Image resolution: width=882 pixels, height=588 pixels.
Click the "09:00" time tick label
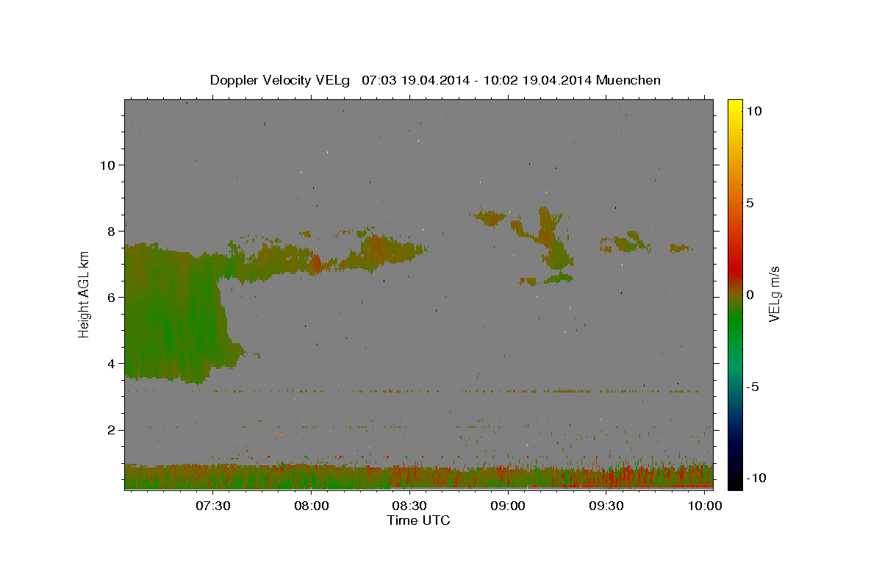[509, 506]
